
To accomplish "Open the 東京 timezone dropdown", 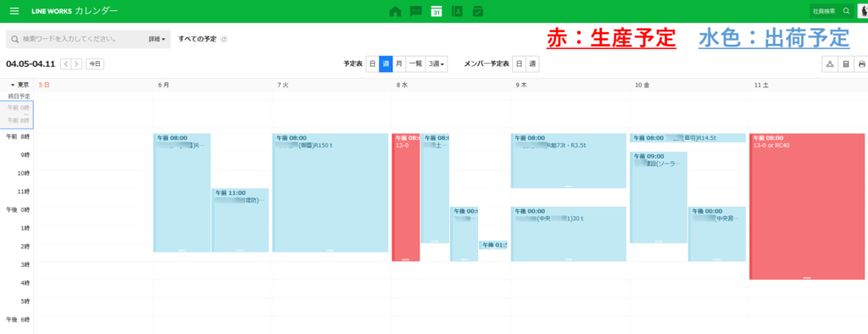I will pyautogui.click(x=20, y=85).
